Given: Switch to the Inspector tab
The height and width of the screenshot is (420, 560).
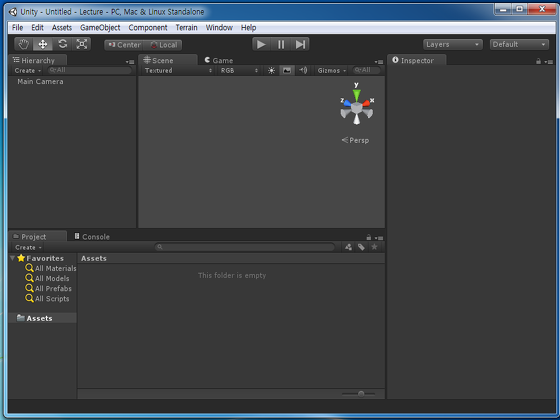Looking at the screenshot, I should pyautogui.click(x=417, y=60).
